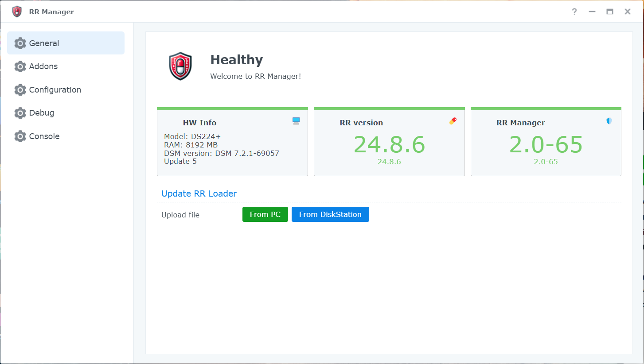The image size is (644, 364).
Task: Click the large shield logo next to Healthy
Action: (x=180, y=66)
